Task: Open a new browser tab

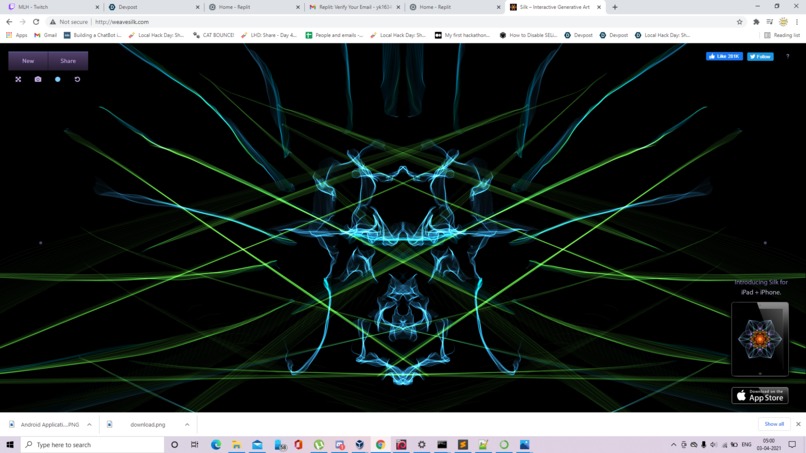Action: click(615, 7)
